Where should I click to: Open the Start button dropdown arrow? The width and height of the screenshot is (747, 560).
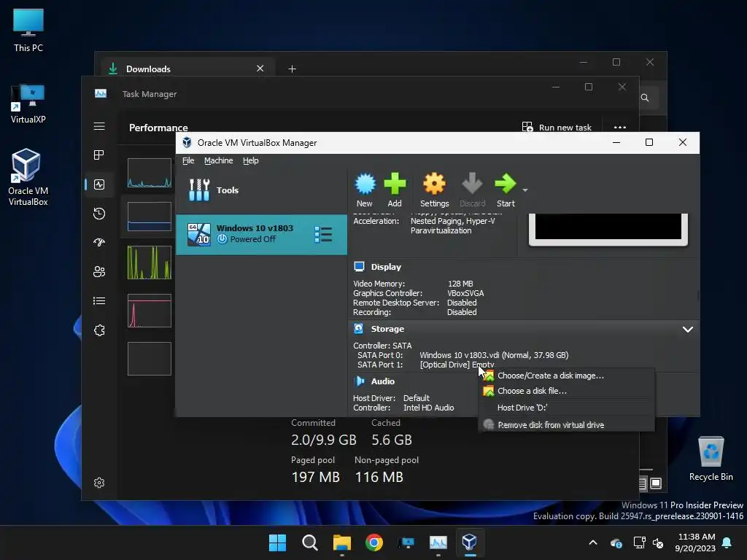tap(525, 190)
